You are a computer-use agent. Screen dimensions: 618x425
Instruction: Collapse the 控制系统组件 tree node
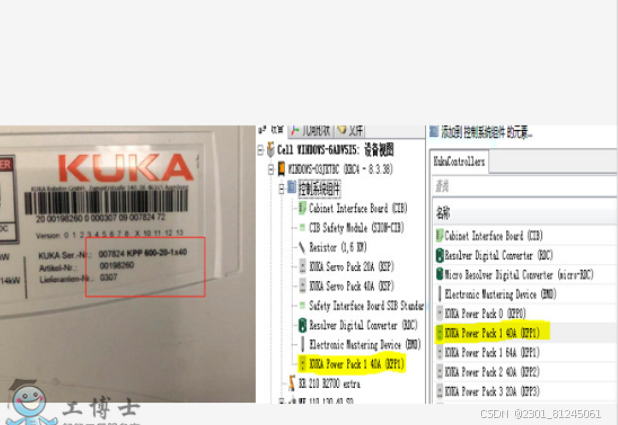281,189
